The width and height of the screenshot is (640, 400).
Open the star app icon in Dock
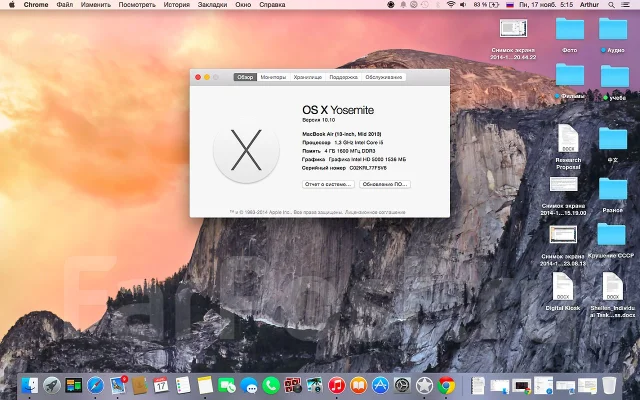pos(424,385)
